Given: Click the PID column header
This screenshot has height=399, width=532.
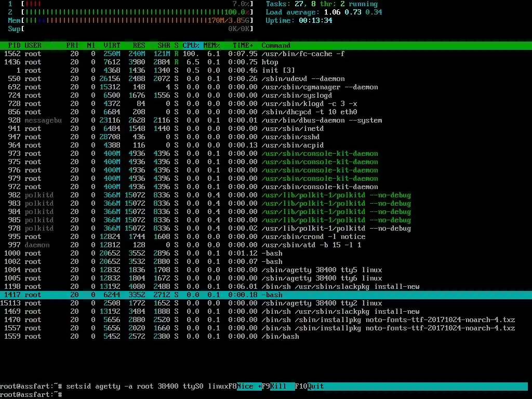Looking at the screenshot, I should click(14, 46).
